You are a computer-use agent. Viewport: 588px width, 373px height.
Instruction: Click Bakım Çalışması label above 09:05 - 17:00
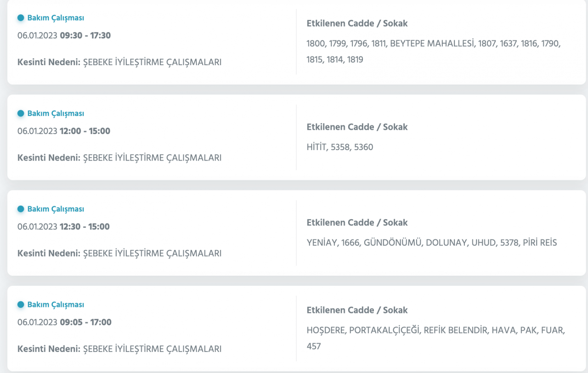[56, 304]
